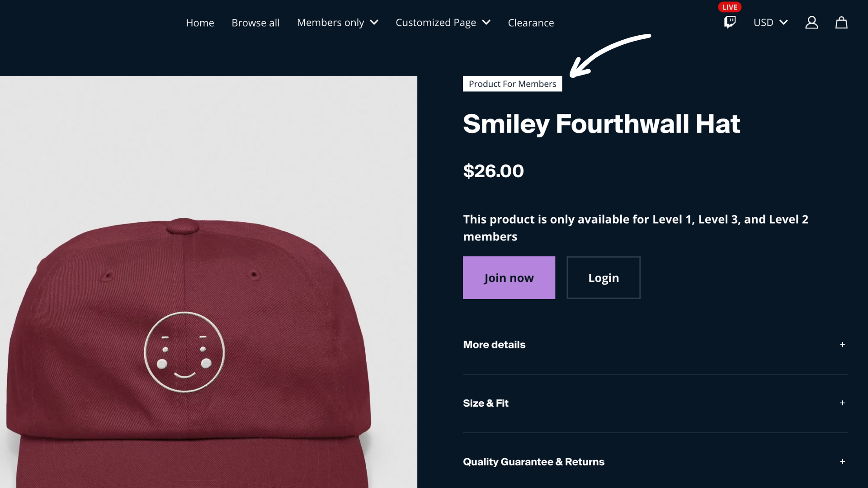Expand the Customized Page menu

click(442, 22)
